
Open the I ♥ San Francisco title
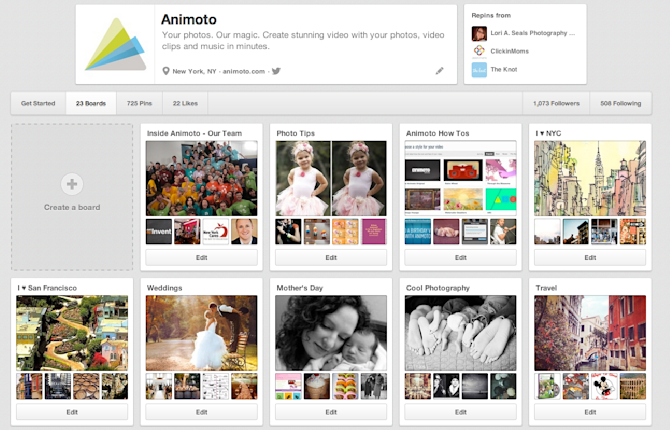point(47,288)
